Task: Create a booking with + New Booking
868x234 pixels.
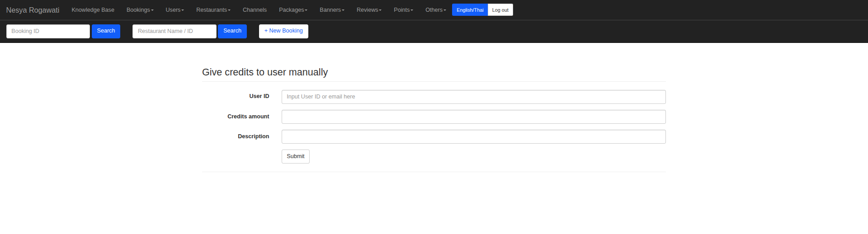Action: pos(283,31)
